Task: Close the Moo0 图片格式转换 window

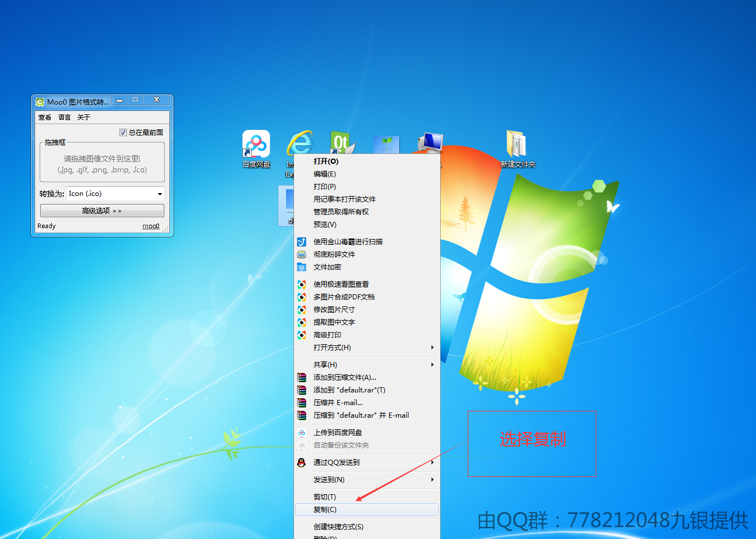Action: [156, 100]
